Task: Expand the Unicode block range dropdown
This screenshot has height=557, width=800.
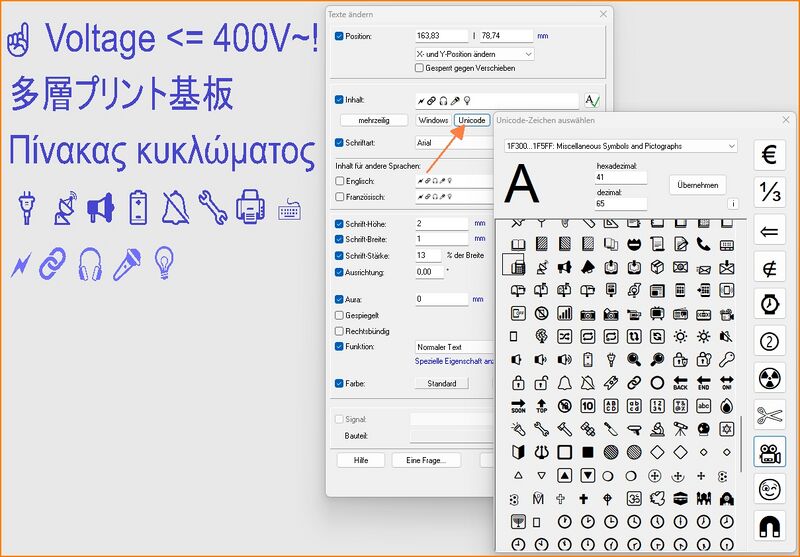Action: [x=615, y=146]
